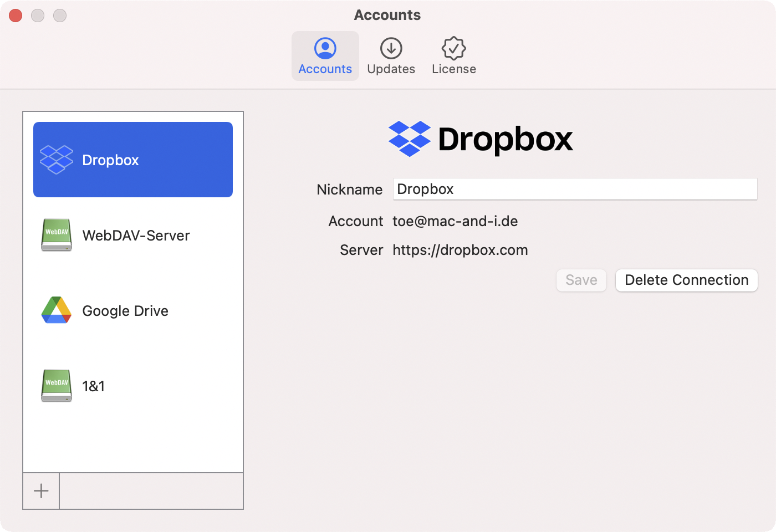Click the large Dropbox logo header
Image resolution: width=776 pixels, height=532 pixels.
(x=481, y=139)
